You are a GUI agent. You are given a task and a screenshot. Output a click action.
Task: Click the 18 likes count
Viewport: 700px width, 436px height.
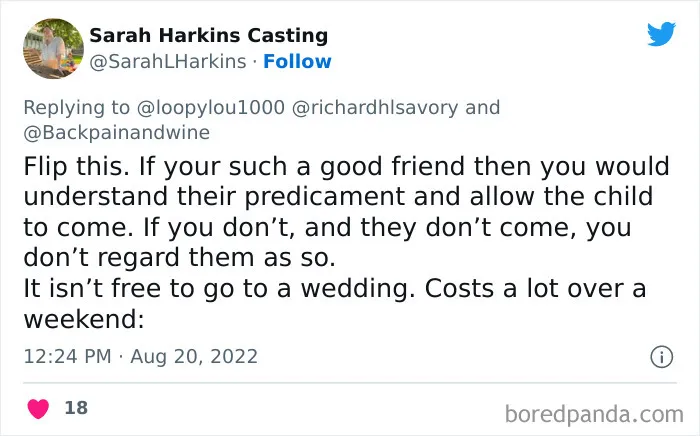(x=76, y=407)
